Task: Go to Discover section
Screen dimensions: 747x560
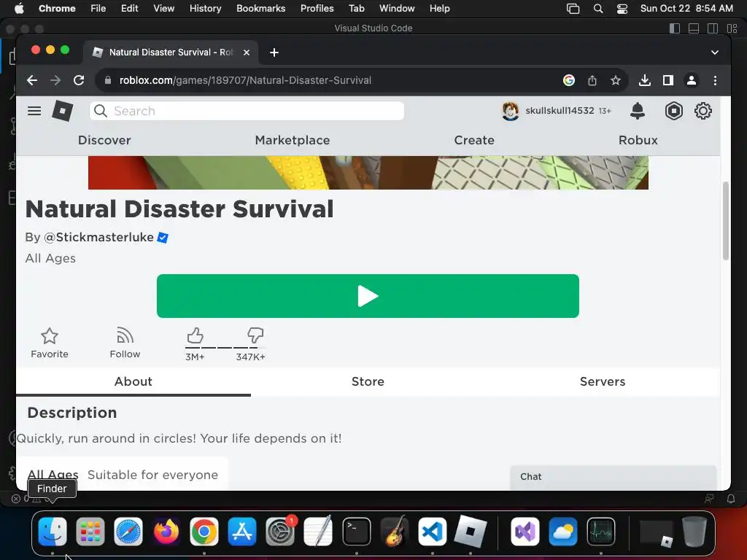Action: [x=104, y=140]
